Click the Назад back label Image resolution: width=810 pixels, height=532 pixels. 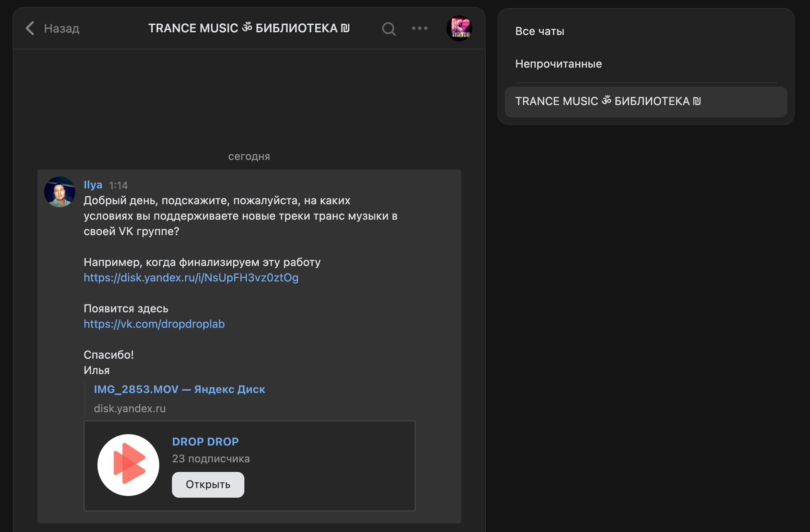coord(62,28)
